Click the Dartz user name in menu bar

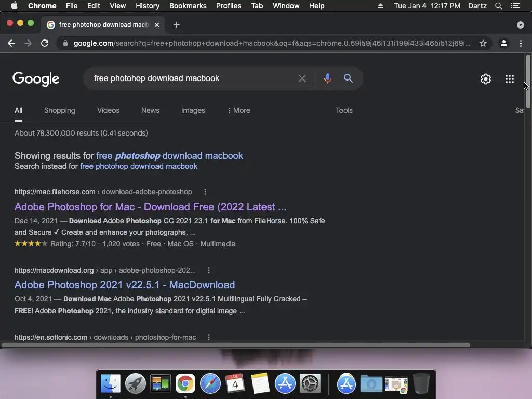[477, 6]
